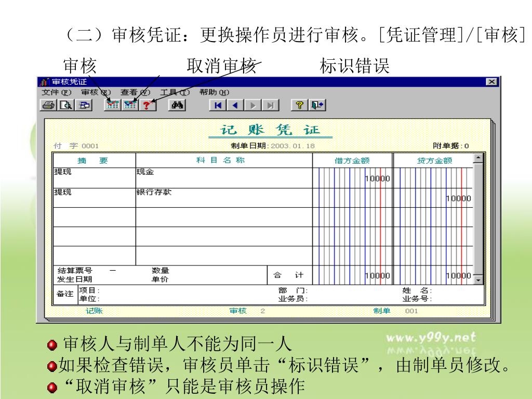Click the 审核 (audit) toolbar icon

112,105
